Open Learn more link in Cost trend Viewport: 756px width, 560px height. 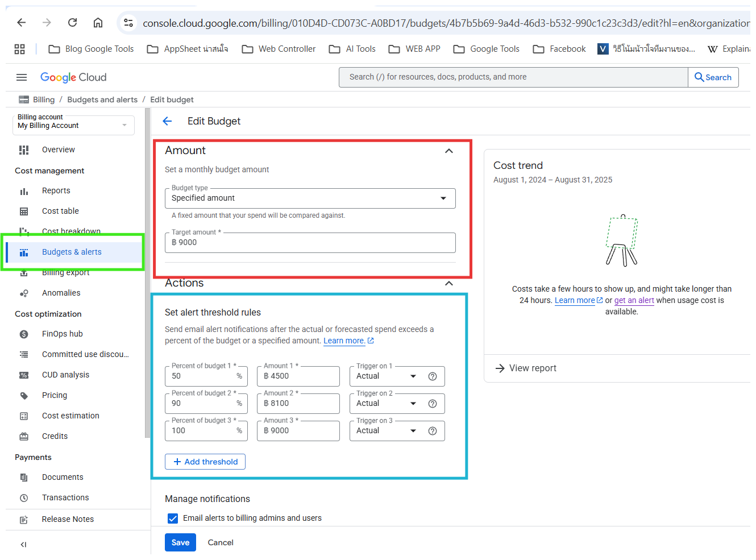[x=579, y=301]
